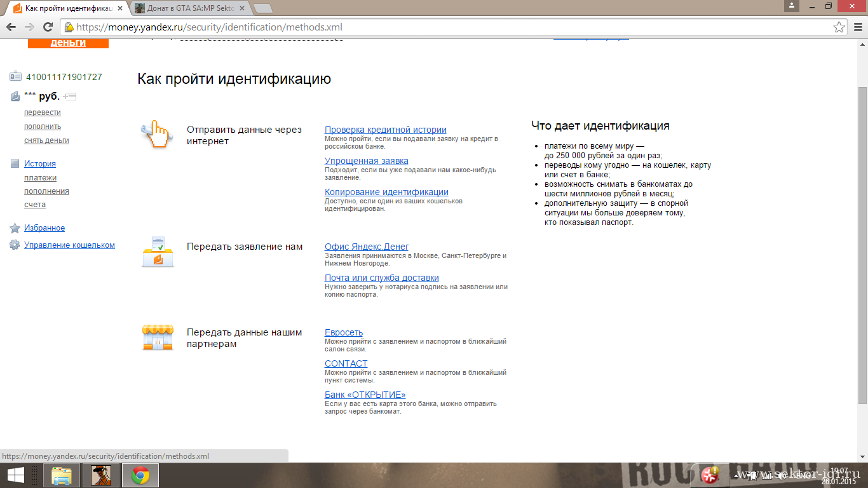This screenshot has width=868, height=488.
Task: Click the browser forward arrow
Action: [x=29, y=27]
